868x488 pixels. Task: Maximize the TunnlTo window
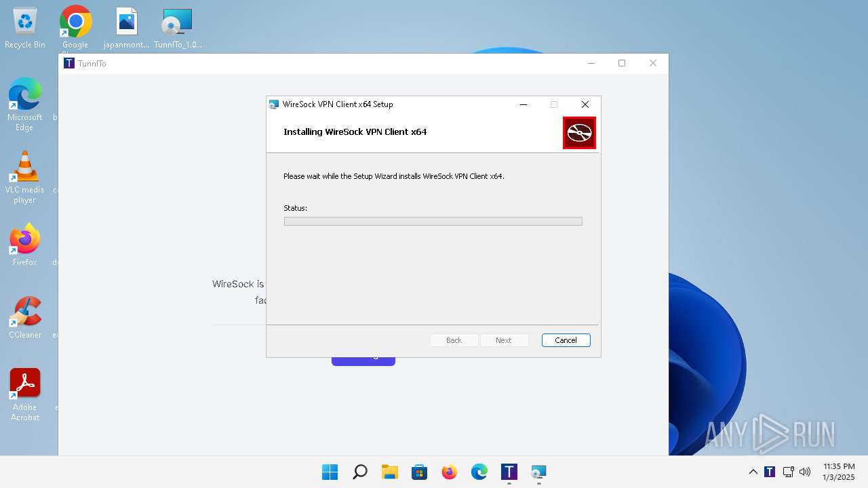pos(622,63)
